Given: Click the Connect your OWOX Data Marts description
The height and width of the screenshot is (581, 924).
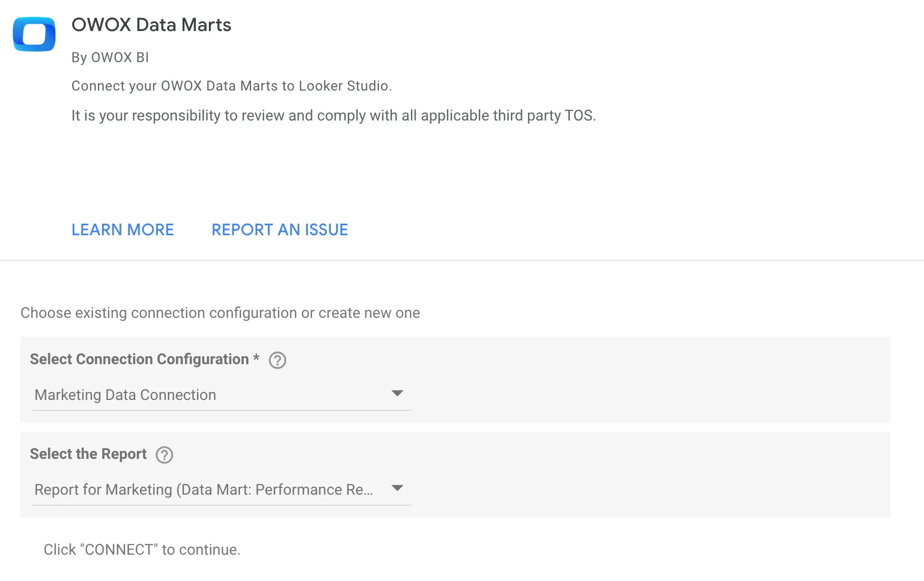Looking at the screenshot, I should 232,86.
